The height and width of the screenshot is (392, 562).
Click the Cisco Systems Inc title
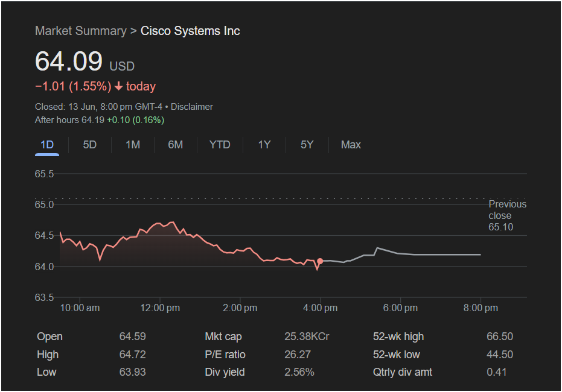click(190, 31)
